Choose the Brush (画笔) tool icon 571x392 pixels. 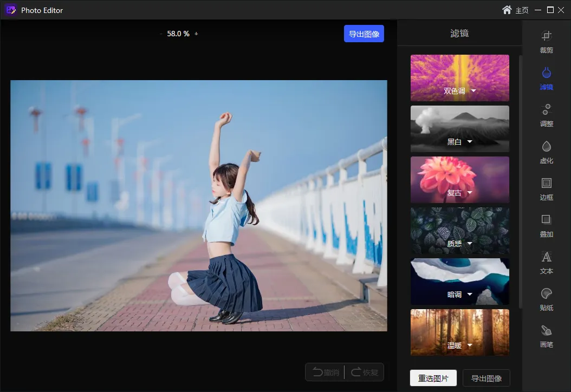[547, 331]
